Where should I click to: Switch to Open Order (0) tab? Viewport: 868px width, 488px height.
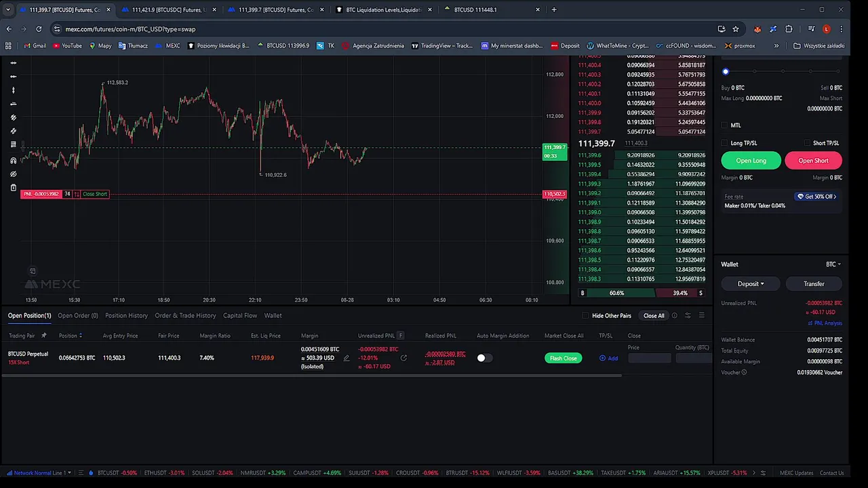pos(78,315)
